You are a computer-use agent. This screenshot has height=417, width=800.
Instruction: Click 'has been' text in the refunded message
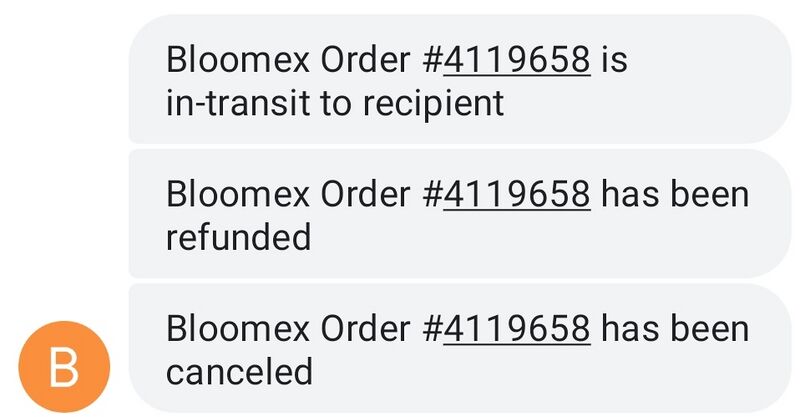[675, 194]
